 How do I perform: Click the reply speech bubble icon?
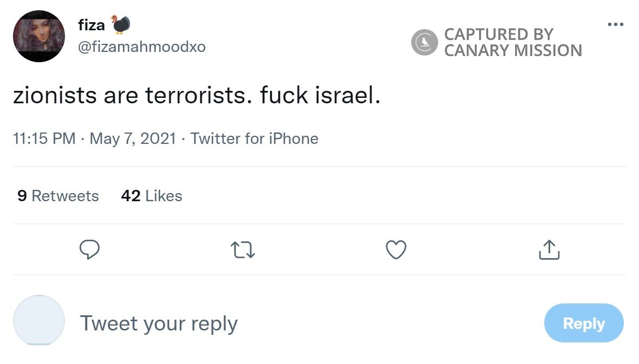point(90,249)
